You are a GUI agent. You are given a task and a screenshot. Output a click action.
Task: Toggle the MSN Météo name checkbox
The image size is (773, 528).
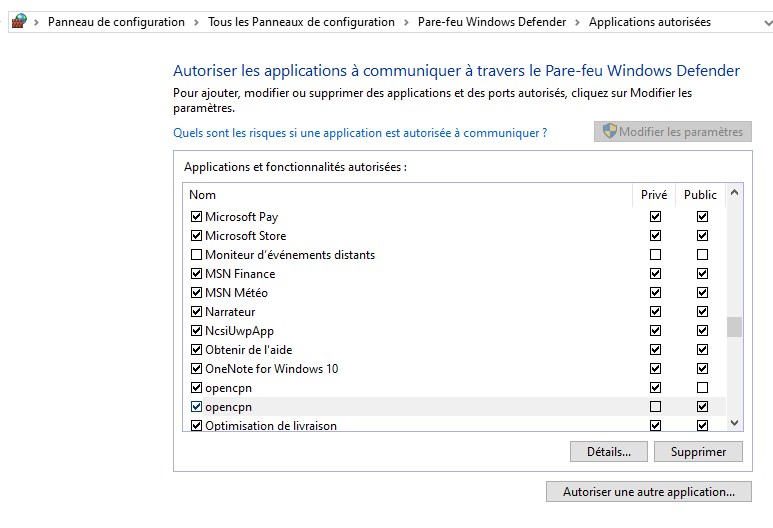tap(196, 292)
